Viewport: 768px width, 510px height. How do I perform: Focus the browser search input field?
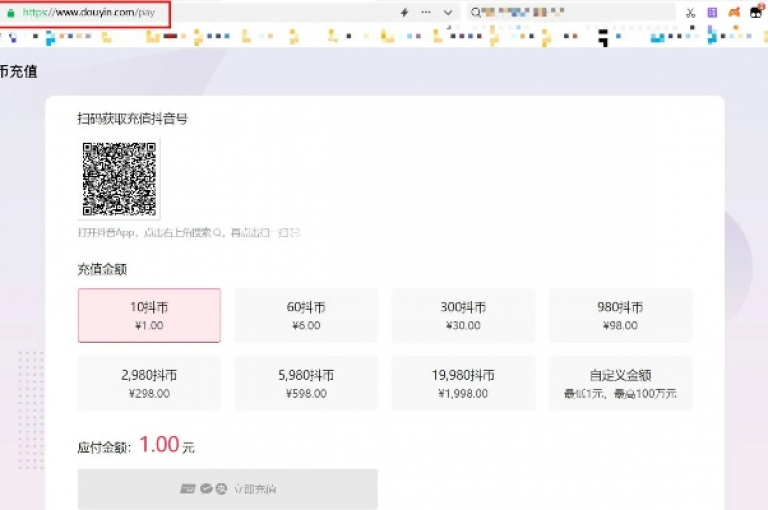571,12
